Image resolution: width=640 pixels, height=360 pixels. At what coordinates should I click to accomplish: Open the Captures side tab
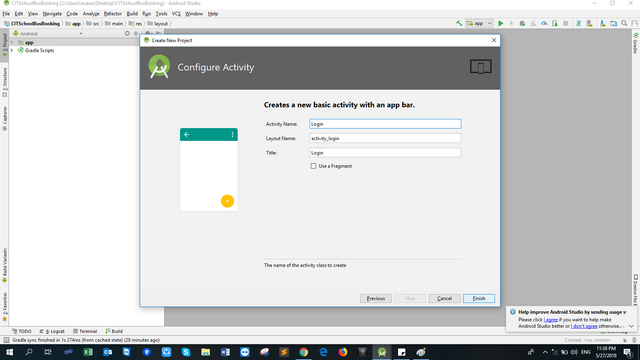coord(4,118)
